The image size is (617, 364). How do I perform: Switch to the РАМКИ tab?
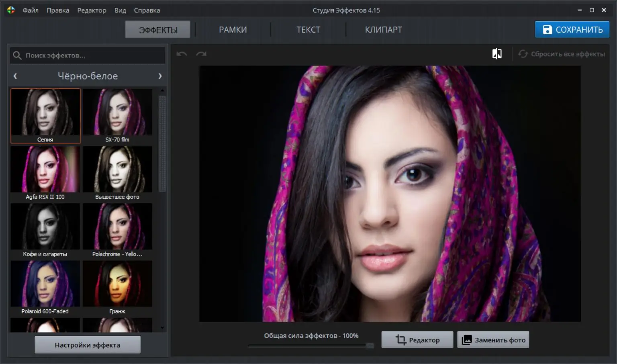click(x=233, y=29)
